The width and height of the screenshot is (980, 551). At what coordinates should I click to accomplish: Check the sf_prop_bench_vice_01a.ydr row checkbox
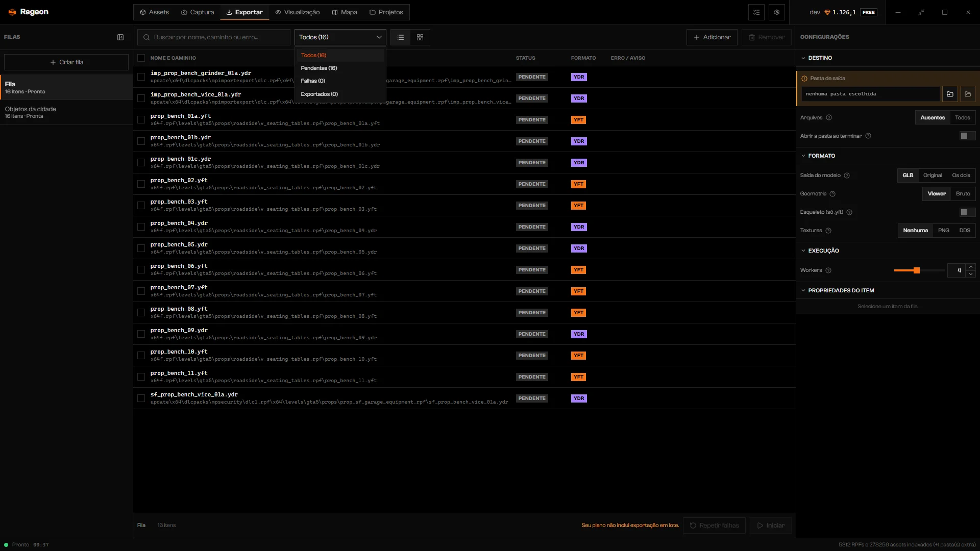[141, 398]
